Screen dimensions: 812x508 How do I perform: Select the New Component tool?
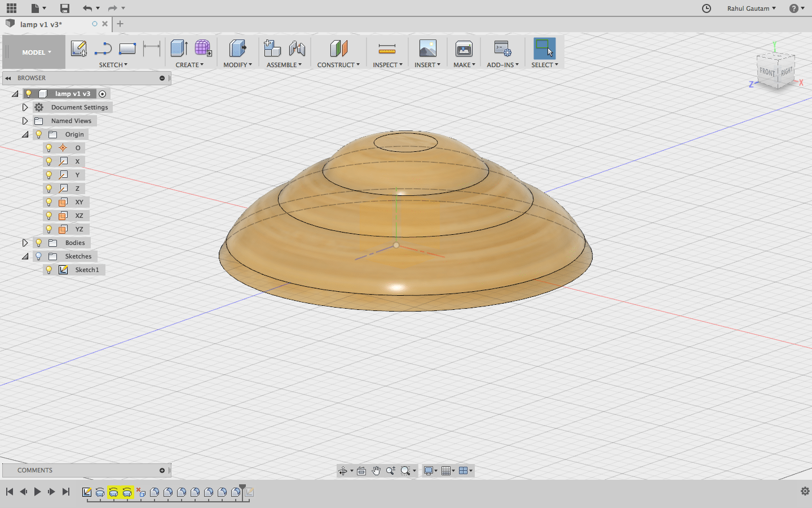(x=272, y=49)
